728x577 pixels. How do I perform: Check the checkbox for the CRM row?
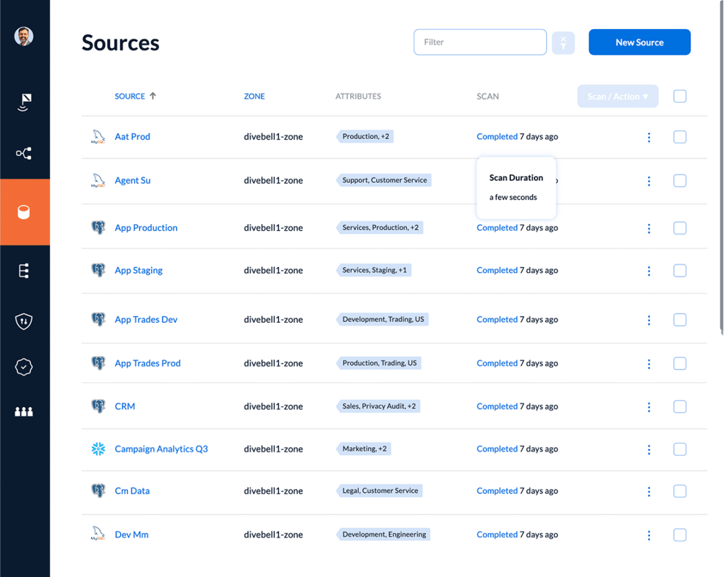coord(679,406)
